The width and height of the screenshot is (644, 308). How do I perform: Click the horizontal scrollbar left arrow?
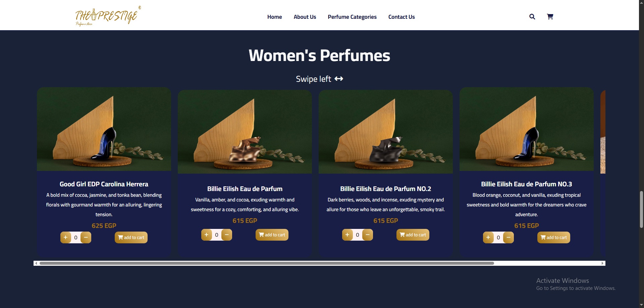[x=36, y=263]
